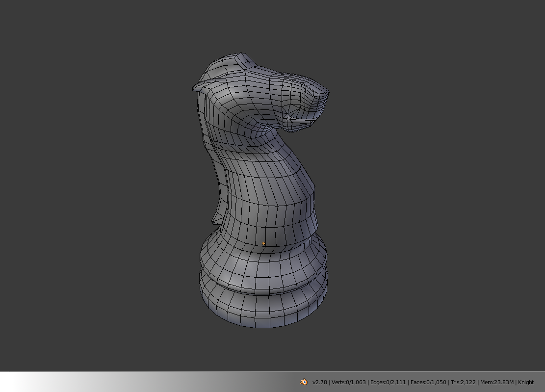Viewport: 545px width, 392px height.
Task: Click the Tris count statistic
Action: tap(463, 382)
